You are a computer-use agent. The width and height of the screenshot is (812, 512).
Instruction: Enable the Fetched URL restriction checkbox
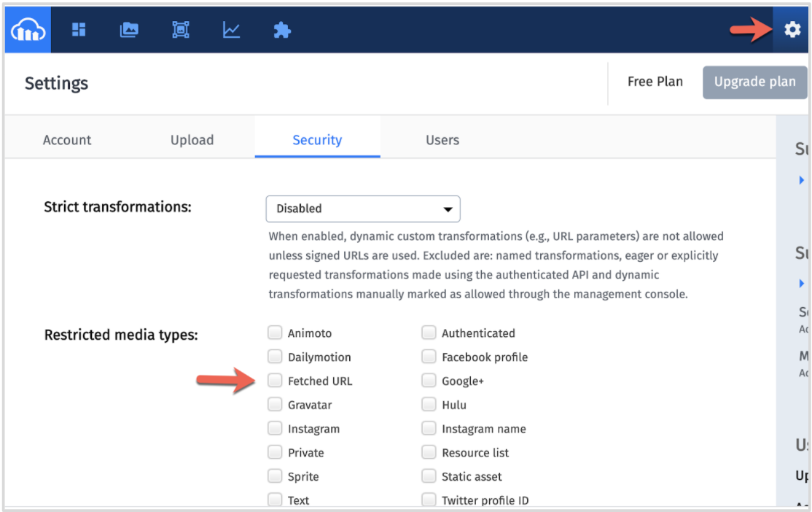pyautogui.click(x=275, y=381)
